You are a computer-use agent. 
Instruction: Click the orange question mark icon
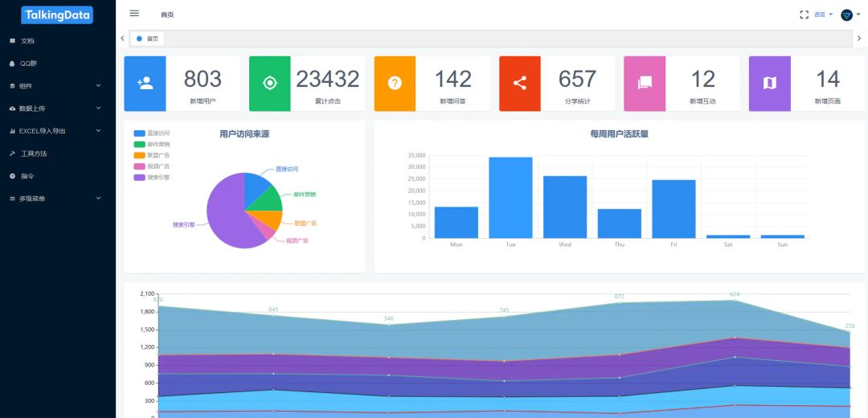coord(395,84)
